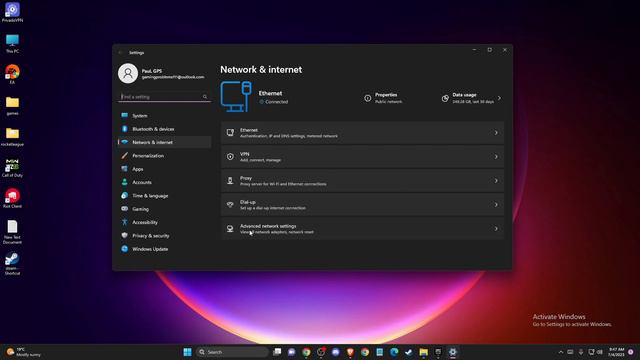Open Privacy & security category

click(164, 236)
